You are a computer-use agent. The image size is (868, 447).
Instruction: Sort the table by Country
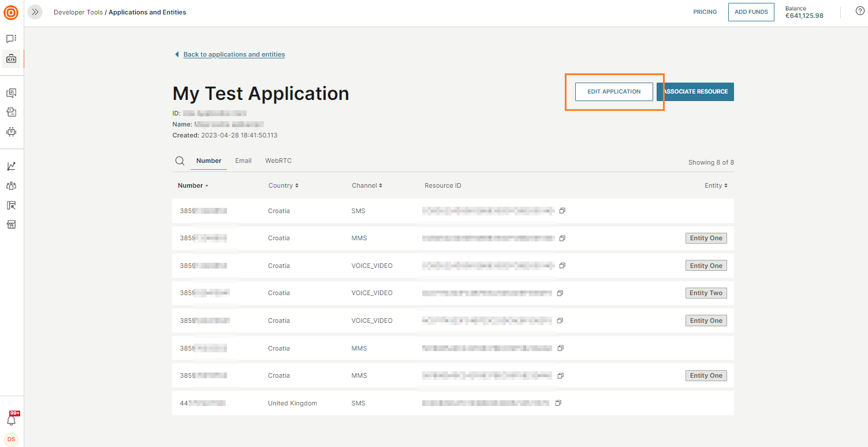point(283,185)
